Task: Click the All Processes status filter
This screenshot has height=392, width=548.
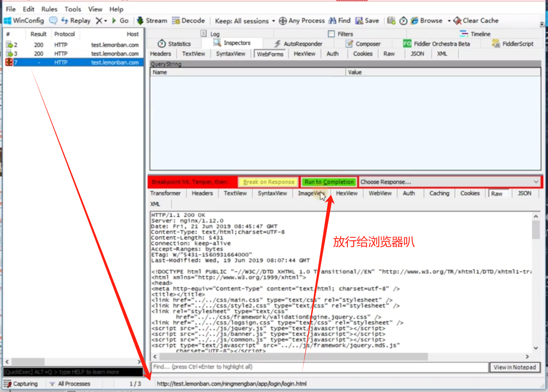Action: tap(70, 384)
